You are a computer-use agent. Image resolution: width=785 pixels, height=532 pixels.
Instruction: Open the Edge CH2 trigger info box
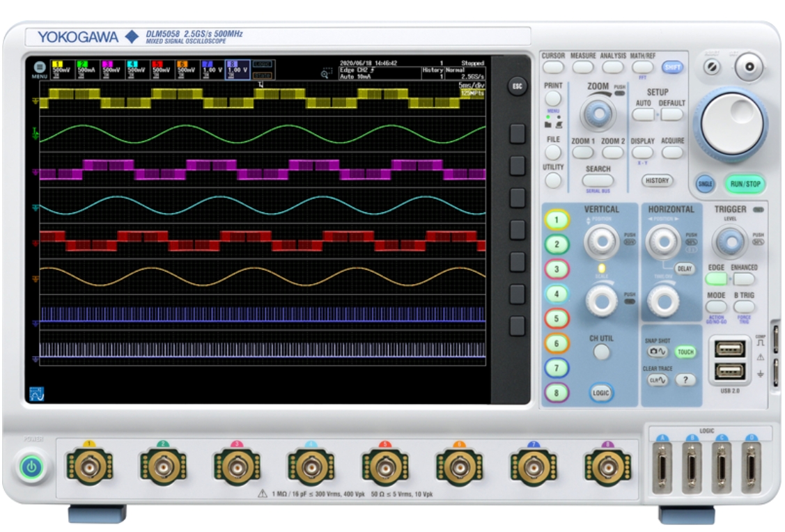pos(378,72)
